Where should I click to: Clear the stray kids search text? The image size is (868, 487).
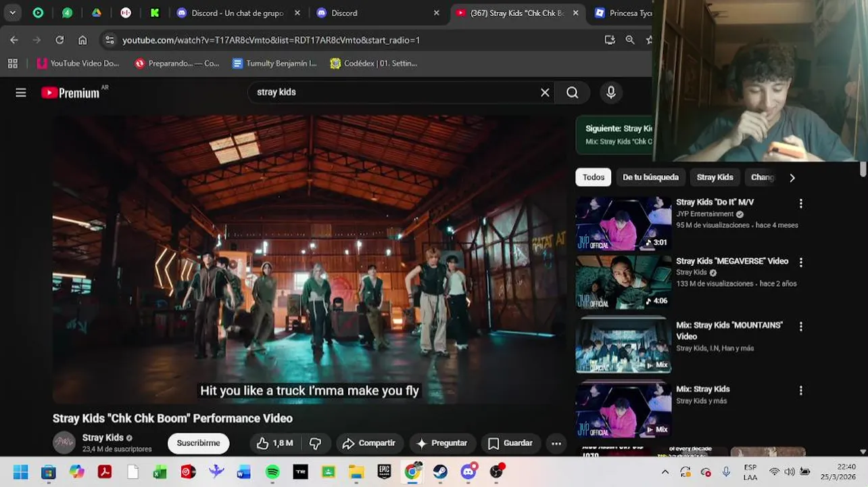[x=545, y=93]
